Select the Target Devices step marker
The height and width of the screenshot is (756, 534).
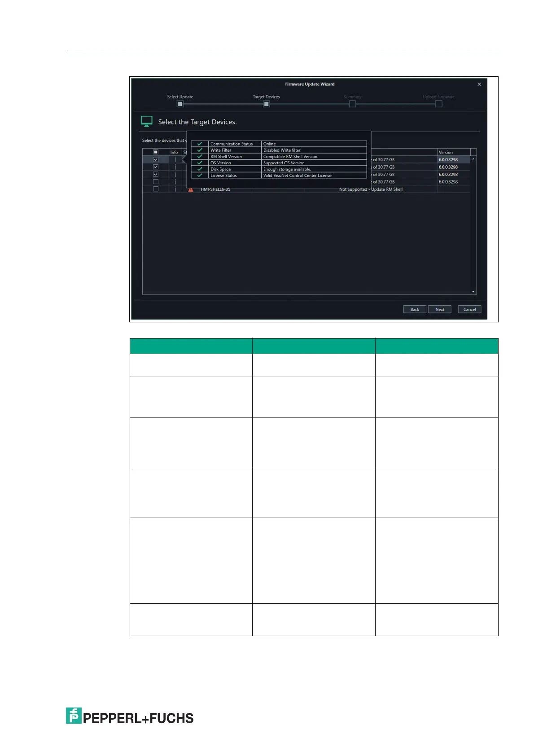(266, 104)
